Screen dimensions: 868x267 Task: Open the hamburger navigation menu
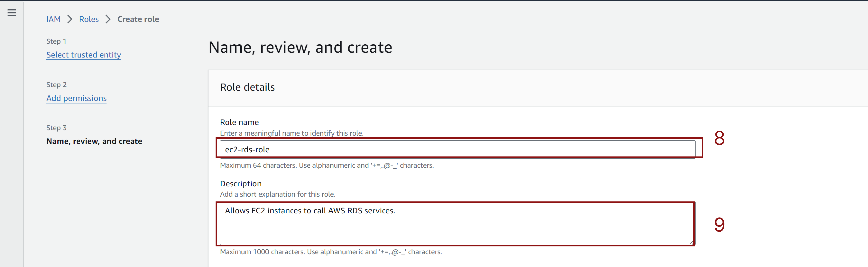pos(12,13)
